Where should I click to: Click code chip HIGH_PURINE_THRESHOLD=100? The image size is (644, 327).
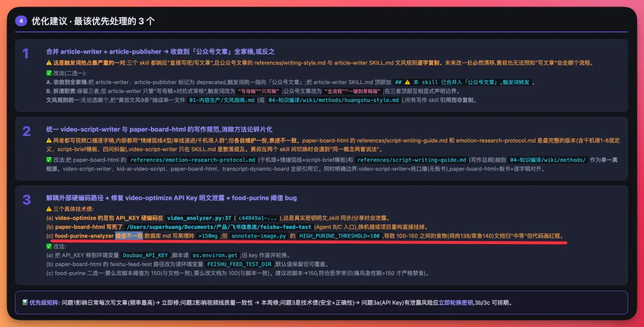339,236
